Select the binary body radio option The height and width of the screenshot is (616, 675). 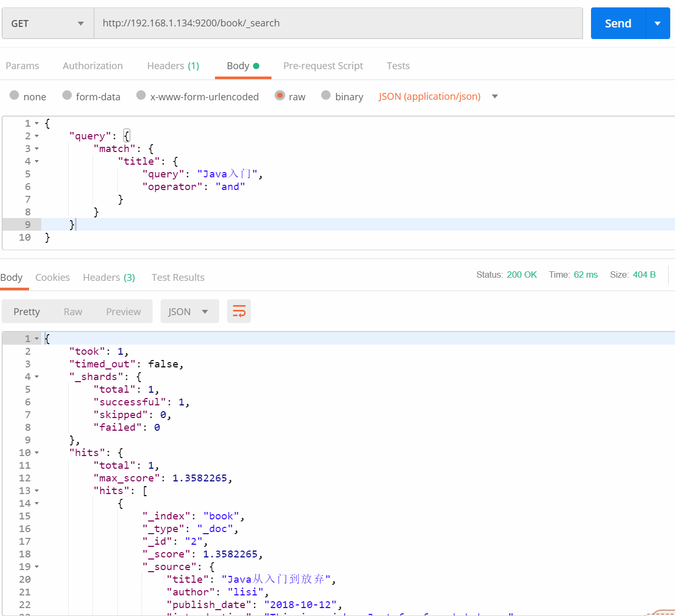click(x=326, y=96)
